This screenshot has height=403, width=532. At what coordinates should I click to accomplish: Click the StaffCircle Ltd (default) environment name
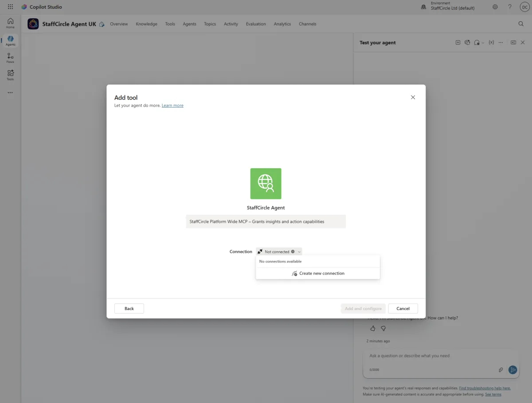(x=453, y=8)
